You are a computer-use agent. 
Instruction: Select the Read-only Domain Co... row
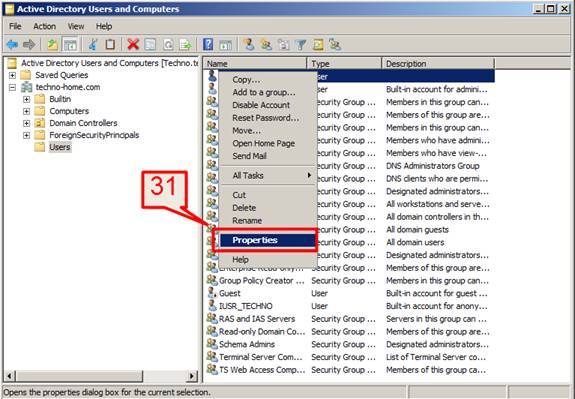point(348,331)
